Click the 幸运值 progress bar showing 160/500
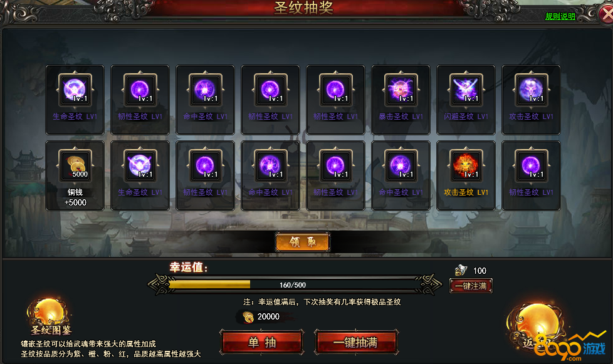Viewport: 613px width, 364px height. point(293,284)
